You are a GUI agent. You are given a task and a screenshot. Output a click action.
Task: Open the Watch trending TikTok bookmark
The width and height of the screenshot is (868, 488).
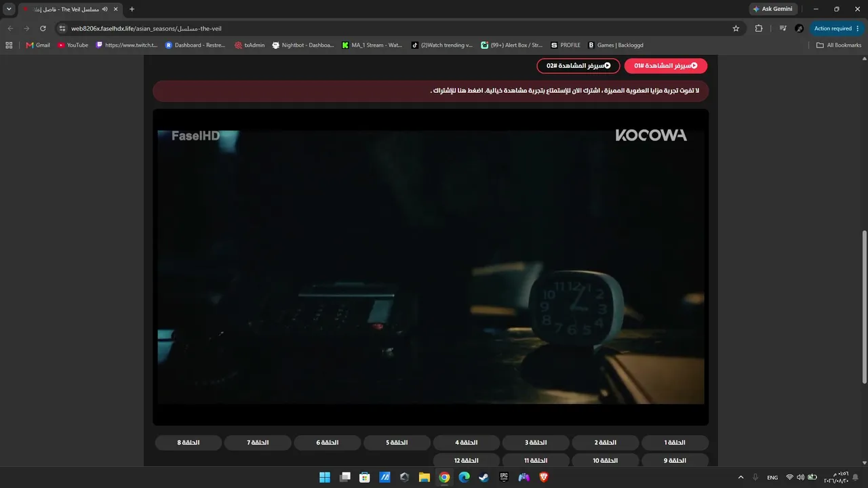(x=442, y=45)
